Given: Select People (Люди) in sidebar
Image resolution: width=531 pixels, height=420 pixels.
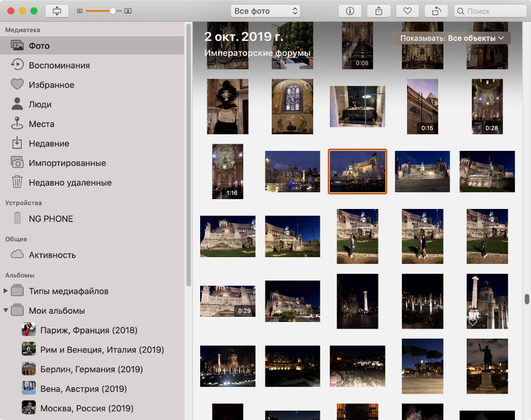Looking at the screenshot, I should [x=40, y=104].
